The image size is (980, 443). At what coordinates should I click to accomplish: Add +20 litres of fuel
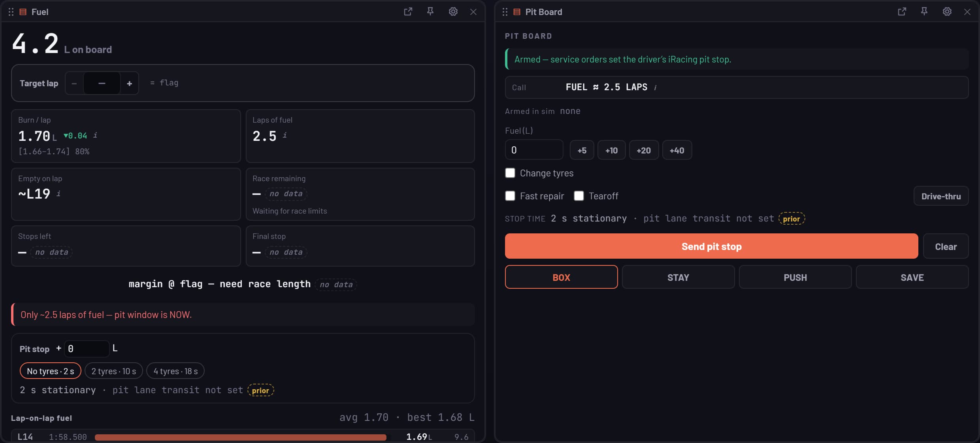coord(644,150)
